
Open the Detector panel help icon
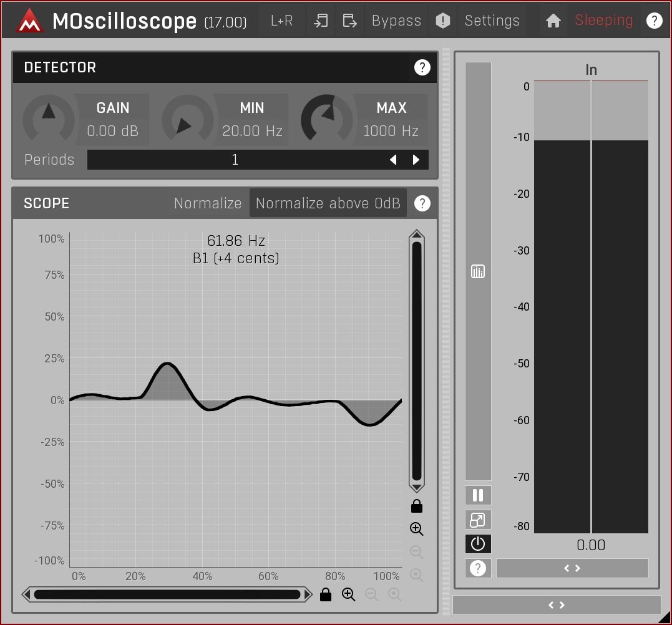422,67
